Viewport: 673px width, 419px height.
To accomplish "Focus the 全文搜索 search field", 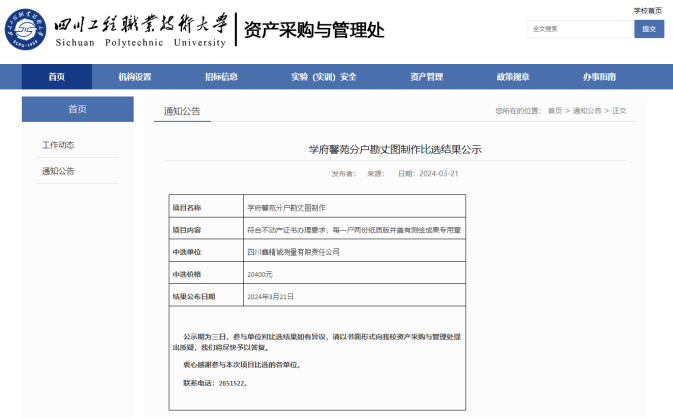I will (x=580, y=29).
